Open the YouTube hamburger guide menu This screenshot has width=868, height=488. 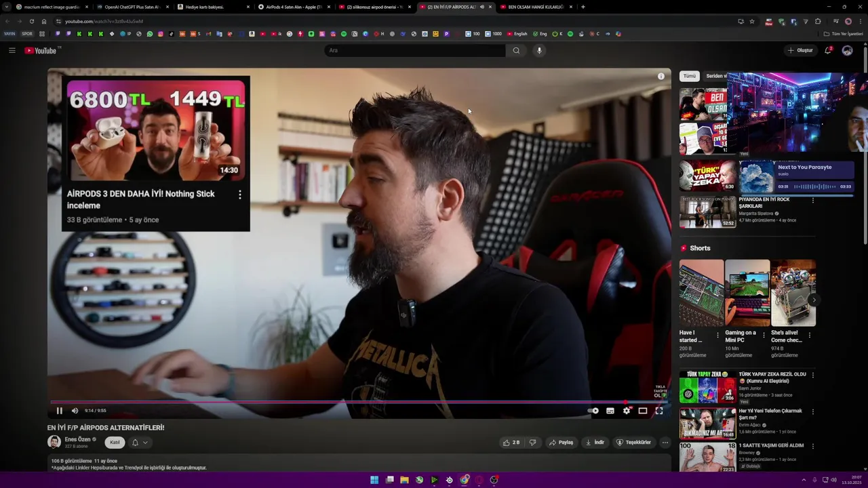point(12,50)
